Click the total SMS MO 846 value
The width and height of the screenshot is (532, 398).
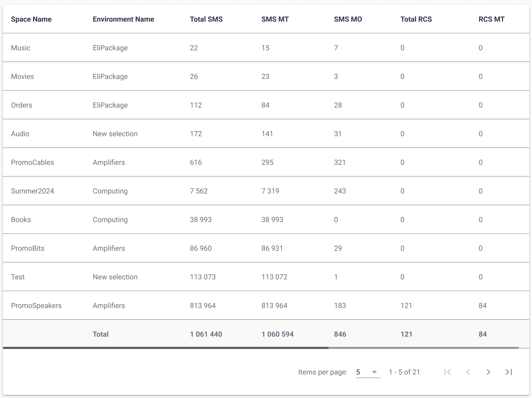(340, 334)
